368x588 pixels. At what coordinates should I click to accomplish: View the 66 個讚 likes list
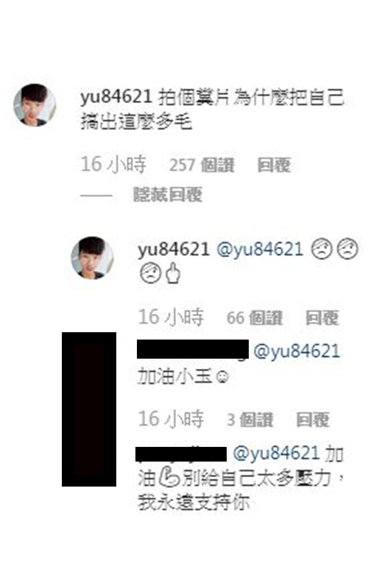point(255,318)
